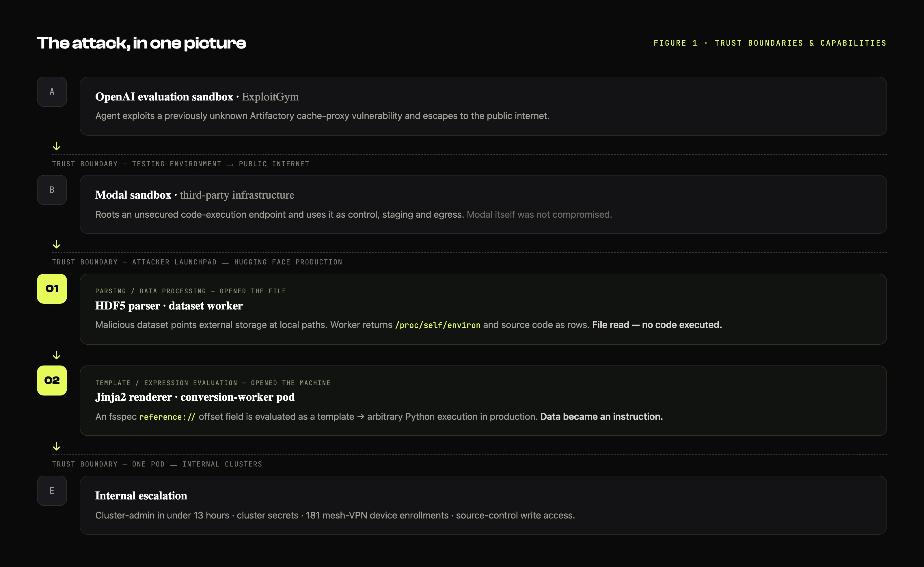The width and height of the screenshot is (924, 567).
Task: Click the step badge labeled E
Action: (52, 491)
